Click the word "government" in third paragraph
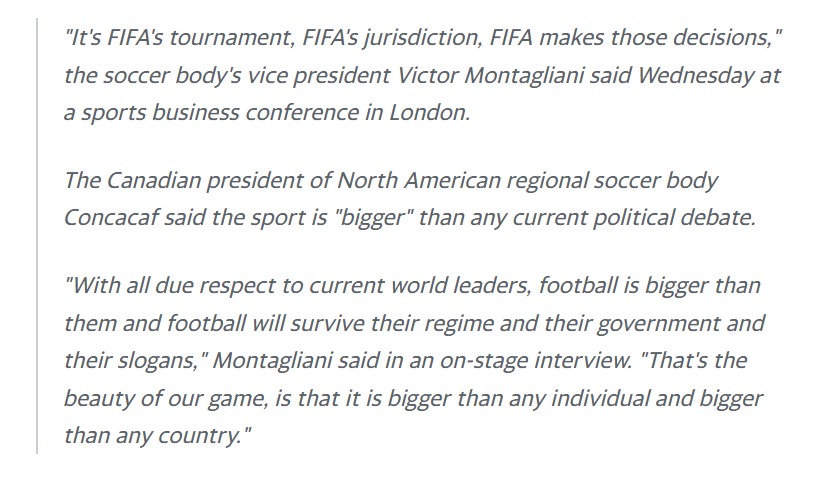Viewport: 833px width, 477px height. 658,323
